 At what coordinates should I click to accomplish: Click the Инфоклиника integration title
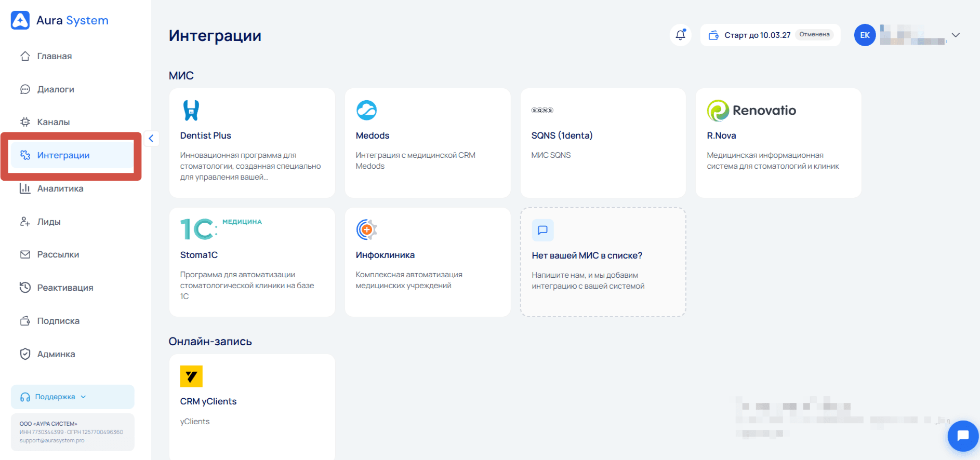385,255
